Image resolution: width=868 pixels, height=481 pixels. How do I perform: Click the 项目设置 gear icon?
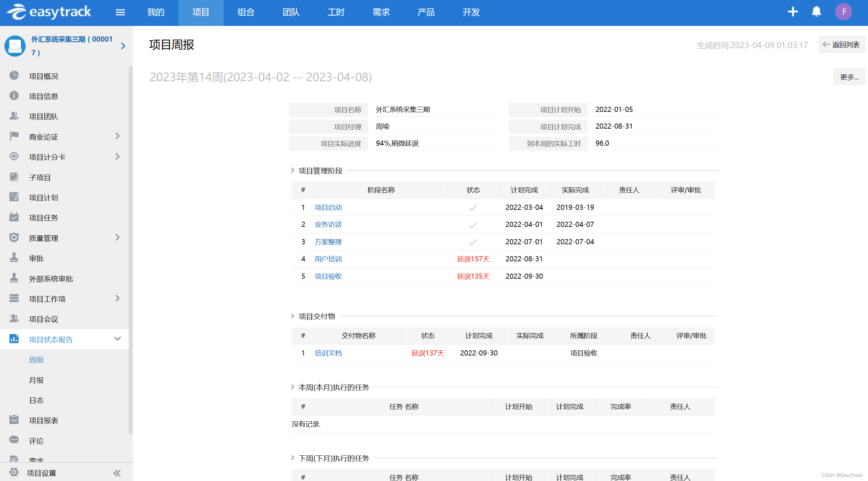click(14, 472)
